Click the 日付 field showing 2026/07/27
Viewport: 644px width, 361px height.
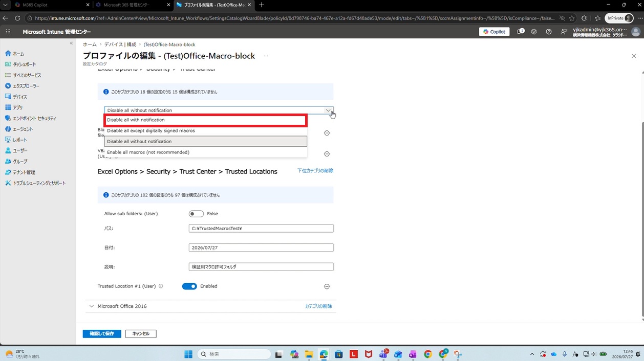point(261,247)
